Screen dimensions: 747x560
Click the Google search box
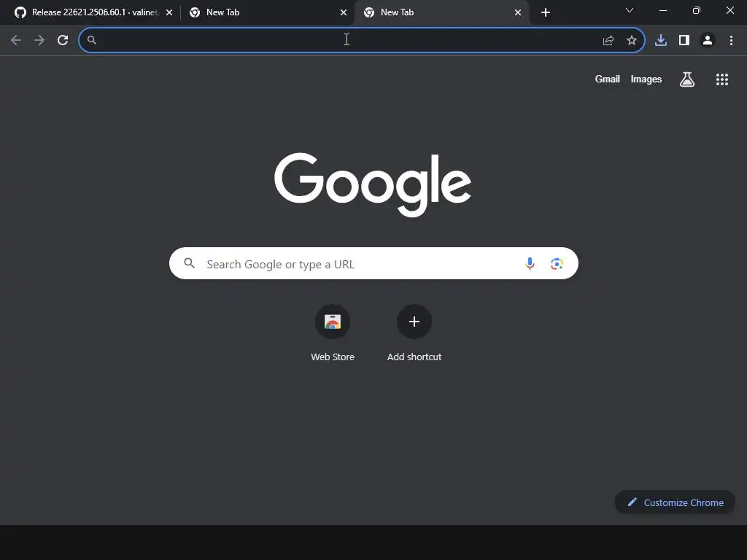pos(373,263)
